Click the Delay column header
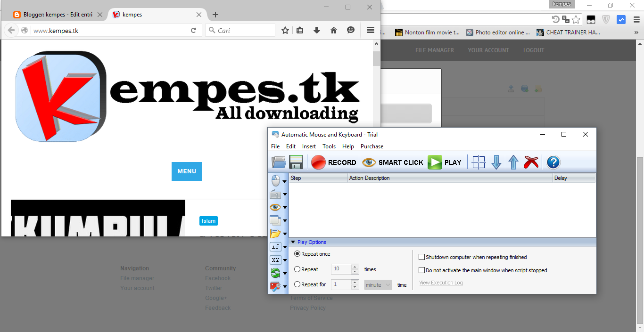The height and width of the screenshot is (332, 644). coord(574,178)
